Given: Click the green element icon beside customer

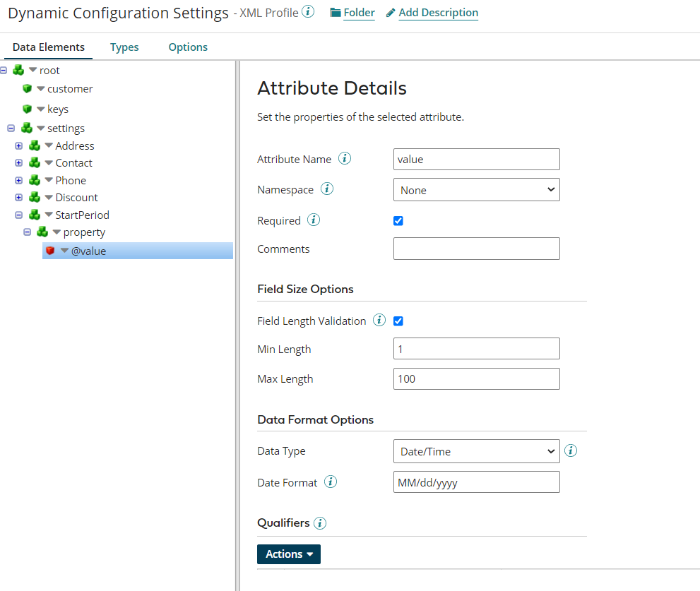Looking at the screenshot, I should click(x=28, y=88).
